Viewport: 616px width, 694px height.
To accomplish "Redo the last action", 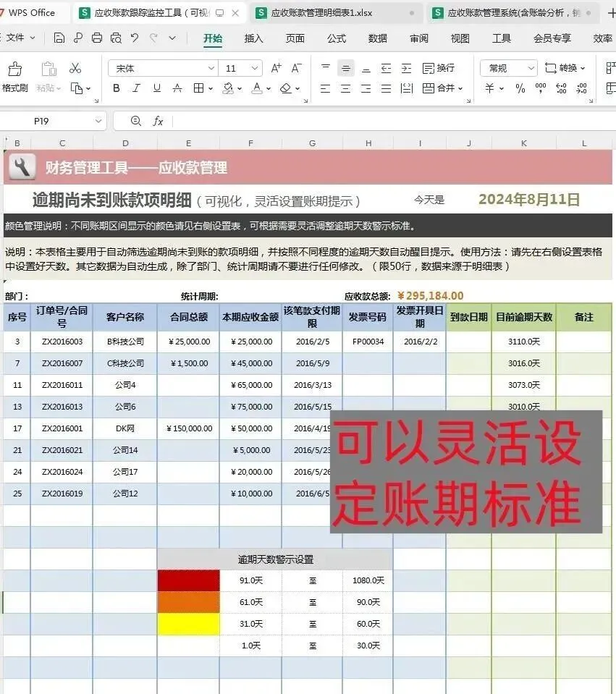I will (153, 38).
